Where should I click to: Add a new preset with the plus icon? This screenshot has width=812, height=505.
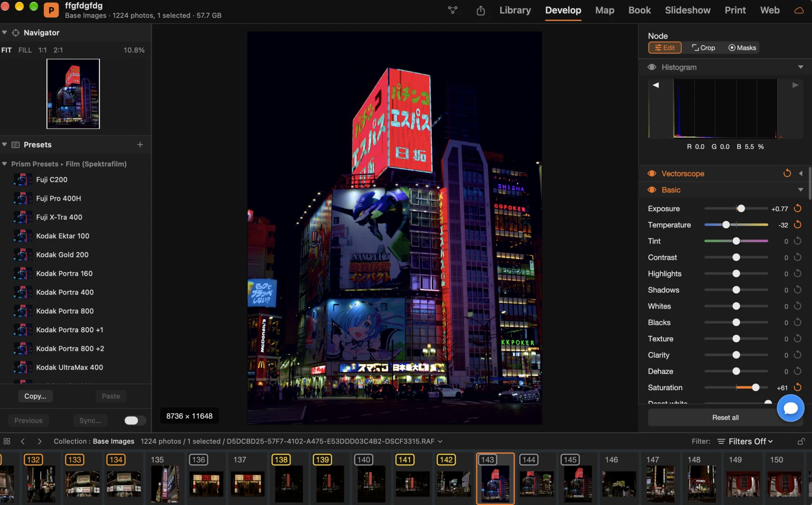(x=140, y=144)
